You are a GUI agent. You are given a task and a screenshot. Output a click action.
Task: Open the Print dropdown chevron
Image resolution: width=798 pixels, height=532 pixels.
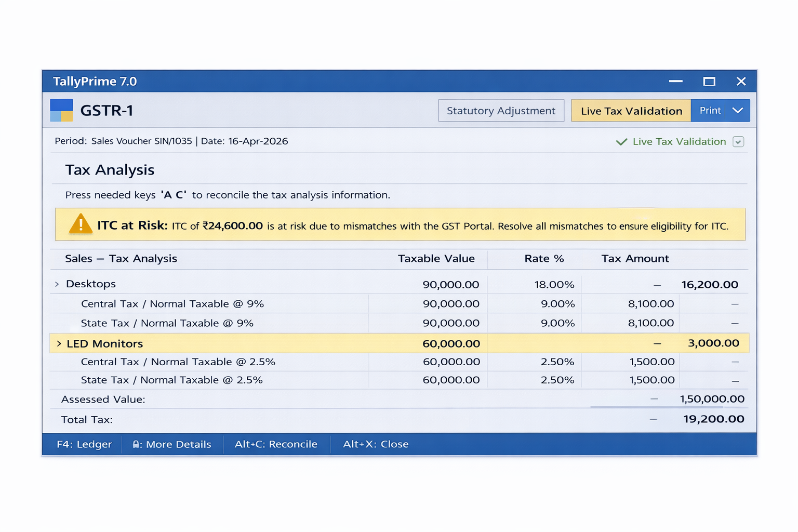click(737, 110)
